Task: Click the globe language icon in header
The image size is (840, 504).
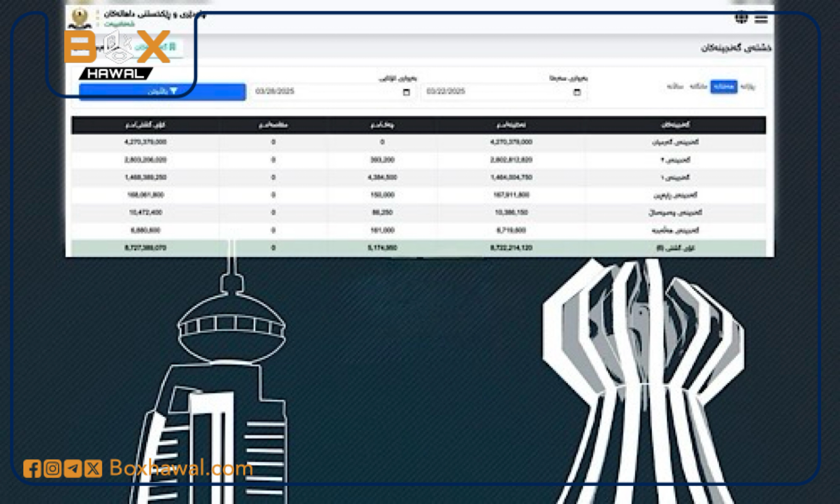Action: (x=741, y=18)
